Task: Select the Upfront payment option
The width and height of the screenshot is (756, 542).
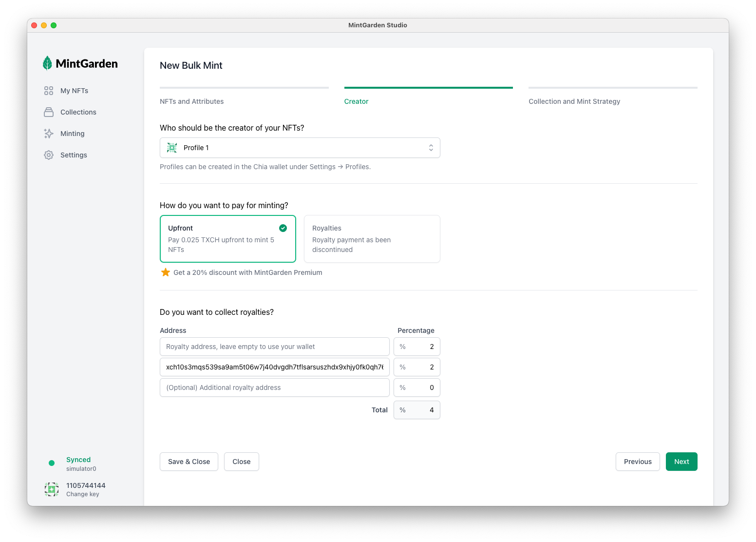Action: tap(227, 239)
